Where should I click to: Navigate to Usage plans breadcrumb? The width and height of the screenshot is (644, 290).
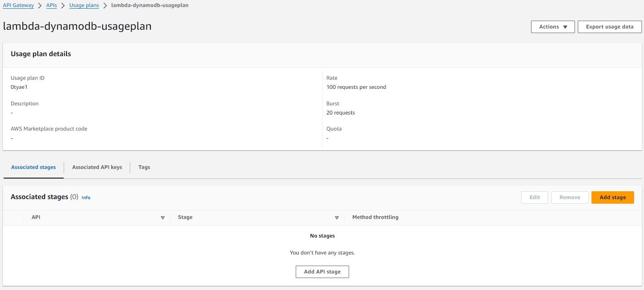pos(84,5)
